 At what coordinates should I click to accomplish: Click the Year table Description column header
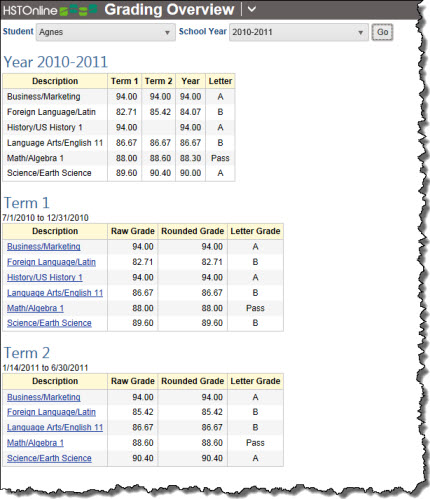tap(55, 81)
